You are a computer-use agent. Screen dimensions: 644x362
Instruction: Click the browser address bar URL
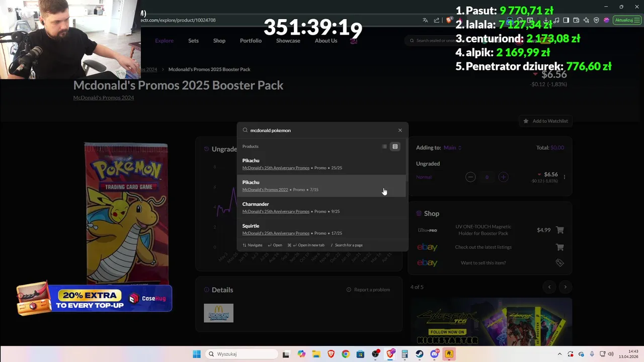(179, 20)
